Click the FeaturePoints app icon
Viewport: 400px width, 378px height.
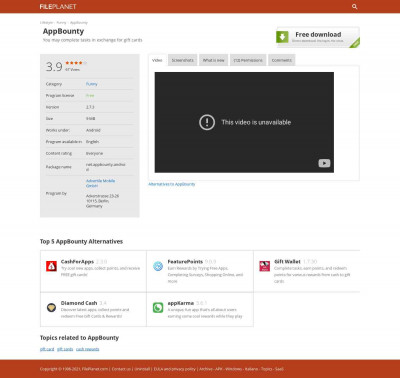point(158,266)
